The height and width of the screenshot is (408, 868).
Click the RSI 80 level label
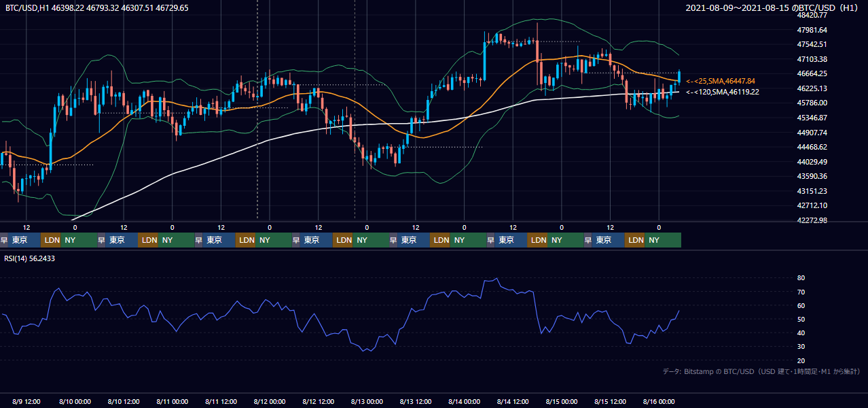[801, 278]
